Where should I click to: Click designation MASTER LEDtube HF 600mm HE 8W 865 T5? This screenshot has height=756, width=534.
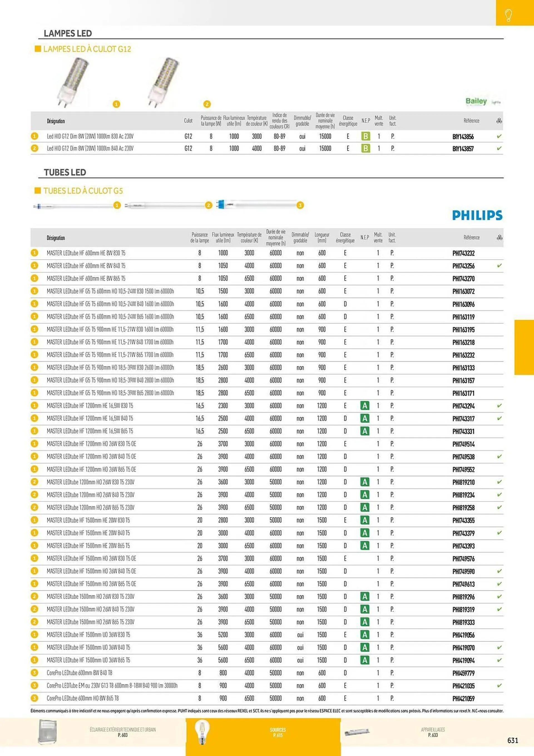tap(86, 278)
